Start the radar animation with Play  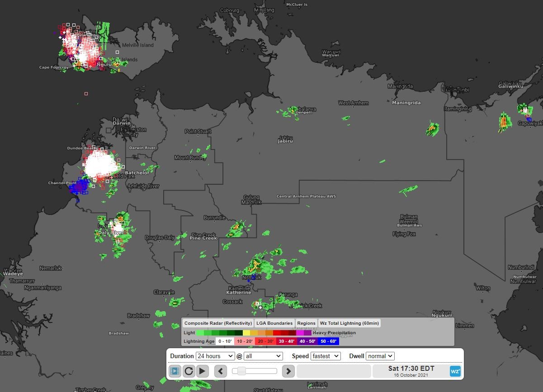[x=202, y=371]
